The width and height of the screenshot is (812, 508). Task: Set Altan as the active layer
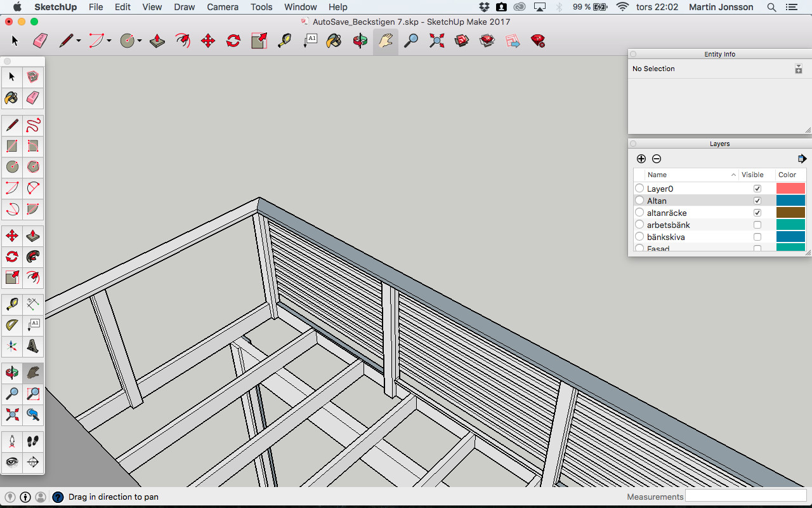click(x=639, y=201)
